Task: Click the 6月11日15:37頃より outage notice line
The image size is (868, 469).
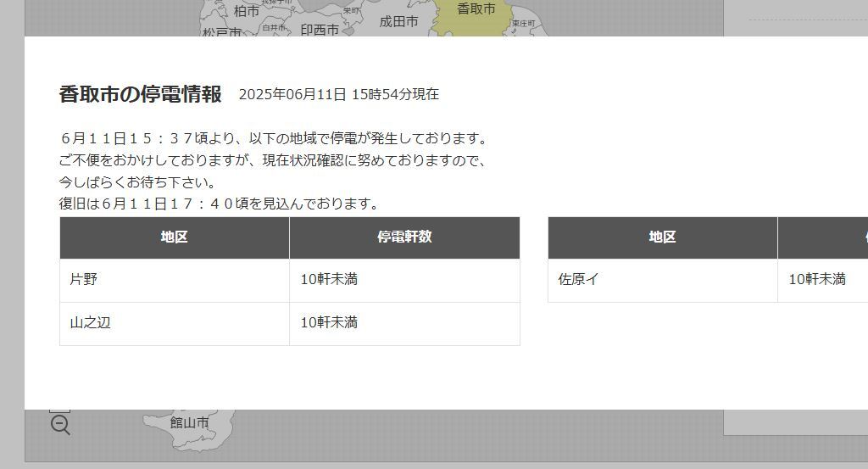Action: coord(275,138)
